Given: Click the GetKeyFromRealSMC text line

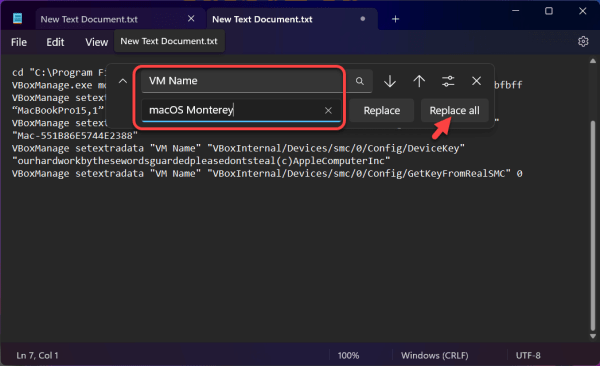Looking at the screenshot, I should click(267, 173).
